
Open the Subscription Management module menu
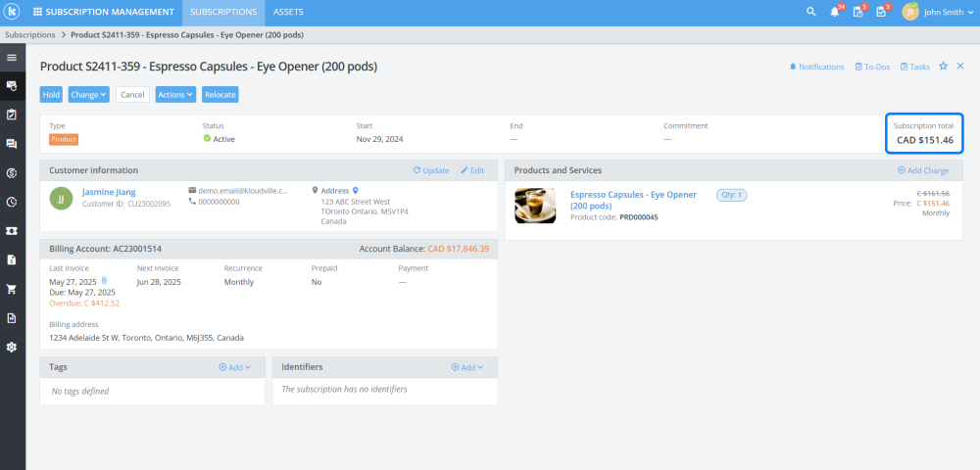(x=104, y=12)
